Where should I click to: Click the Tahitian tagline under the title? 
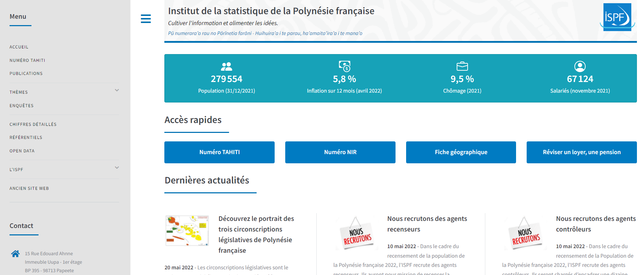265,33
